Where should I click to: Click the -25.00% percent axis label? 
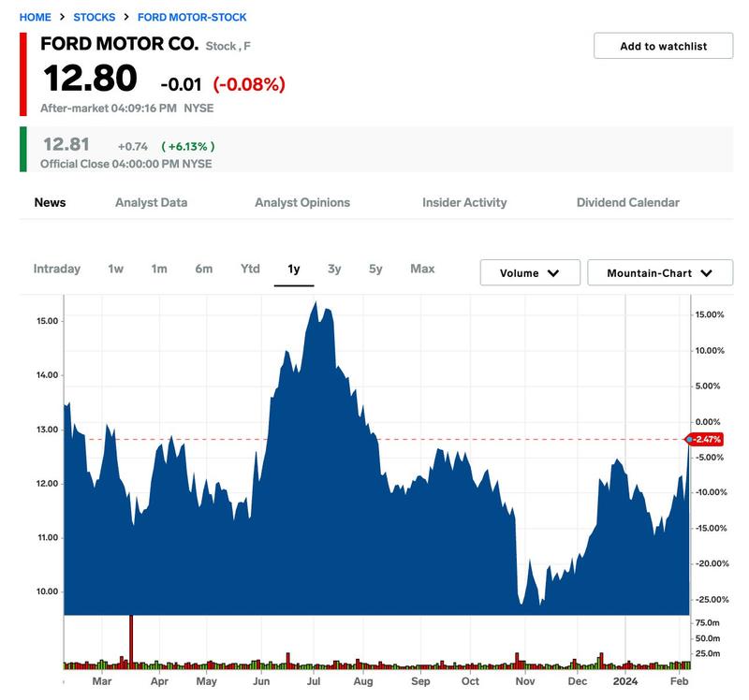tap(711, 599)
